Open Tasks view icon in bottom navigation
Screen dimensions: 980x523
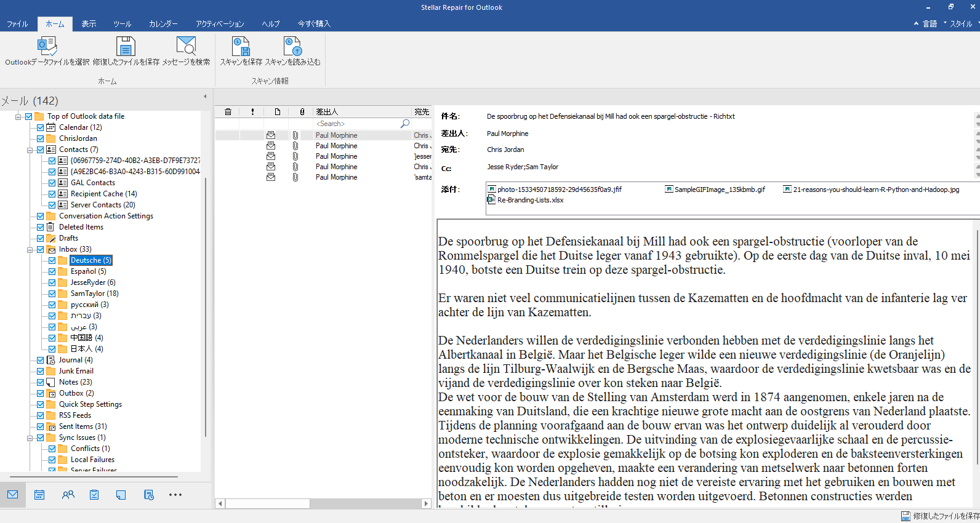coord(94,495)
